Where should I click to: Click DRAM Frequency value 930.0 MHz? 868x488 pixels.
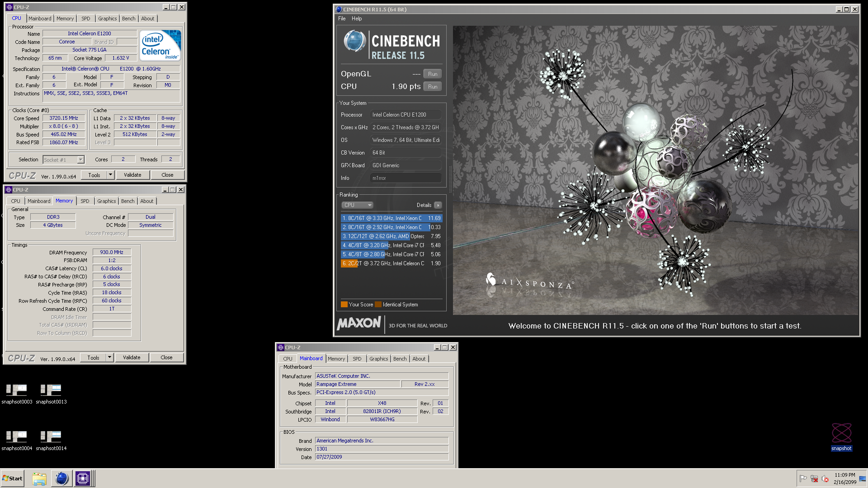[x=112, y=253]
